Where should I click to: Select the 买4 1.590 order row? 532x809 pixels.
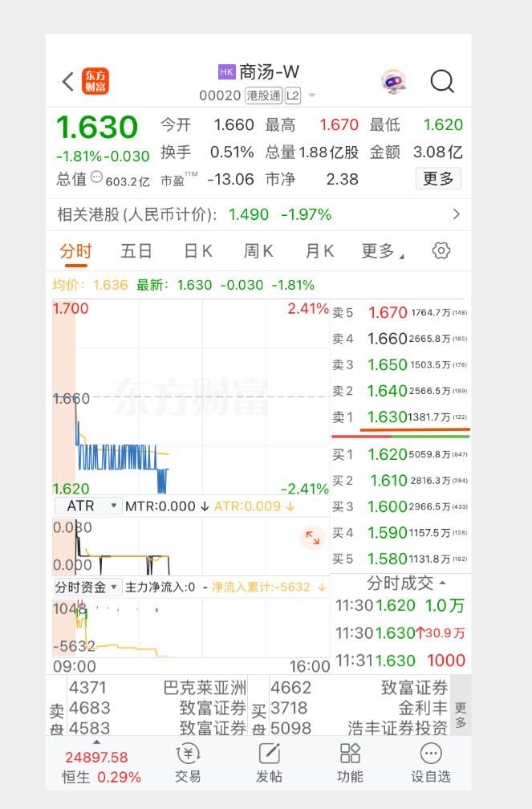(x=400, y=532)
